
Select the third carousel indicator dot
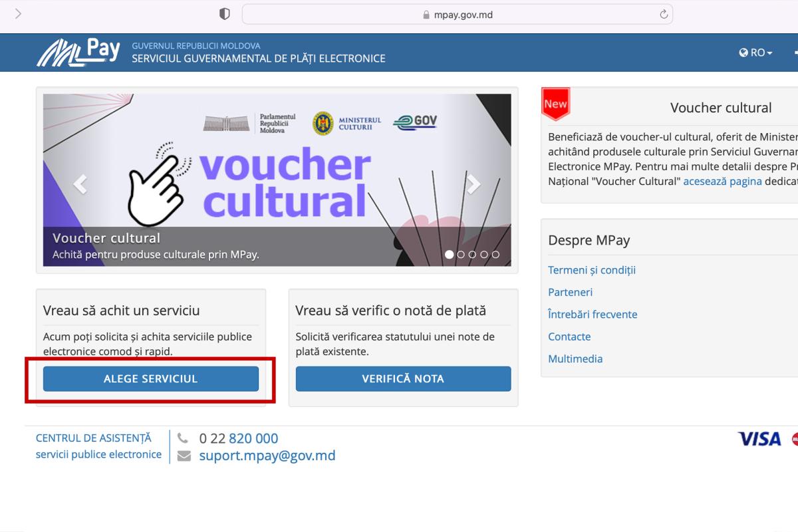[x=472, y=254]
